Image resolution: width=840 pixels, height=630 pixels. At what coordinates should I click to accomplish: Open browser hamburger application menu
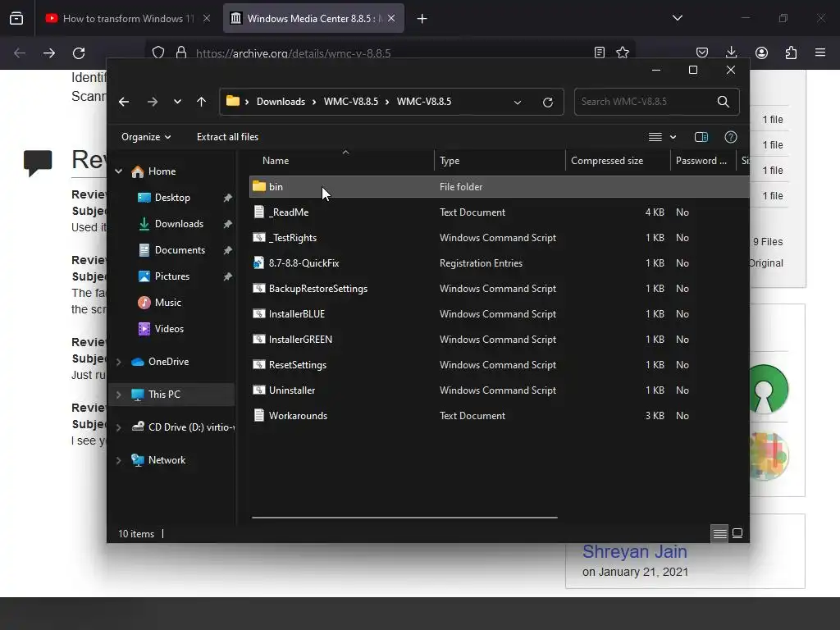(x=820, y=52)
